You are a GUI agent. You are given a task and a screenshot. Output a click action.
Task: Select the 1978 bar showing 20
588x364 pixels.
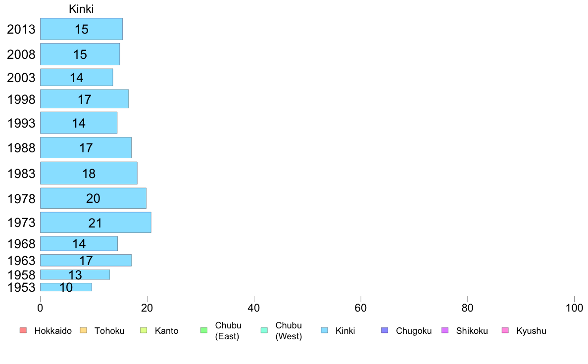[94, 198]
